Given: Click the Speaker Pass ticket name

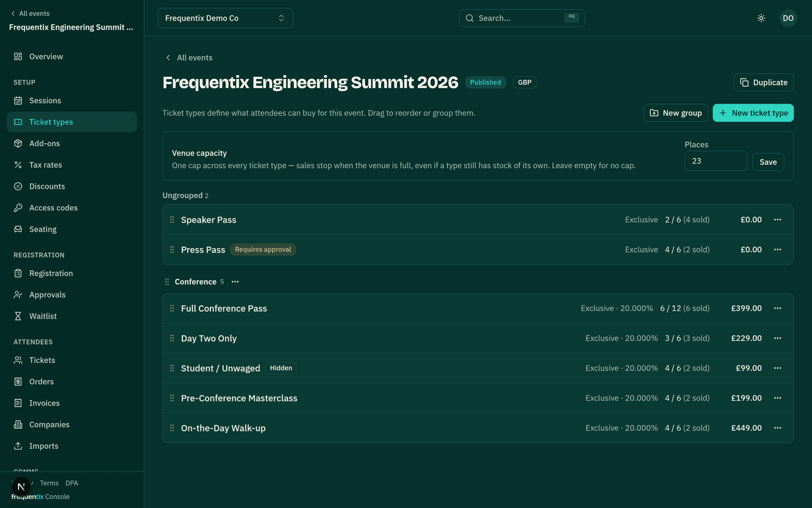Looking at the screenshot, I should [209, 220].
